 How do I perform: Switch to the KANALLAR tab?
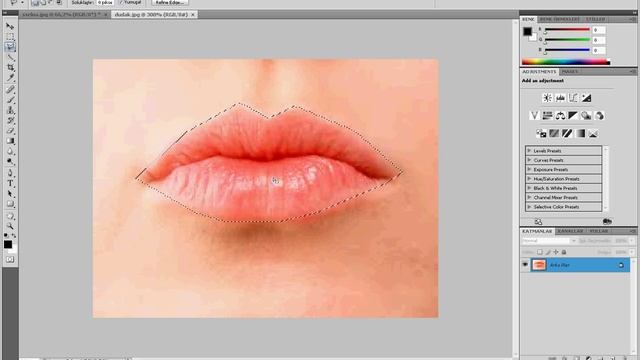pos(571,231)
